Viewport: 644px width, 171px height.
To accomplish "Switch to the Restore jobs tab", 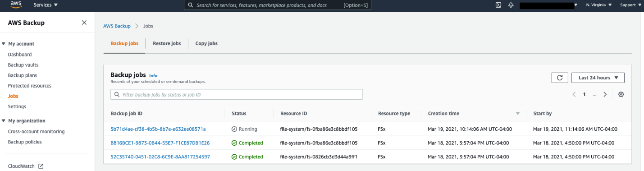I will [x=167, y=44].
